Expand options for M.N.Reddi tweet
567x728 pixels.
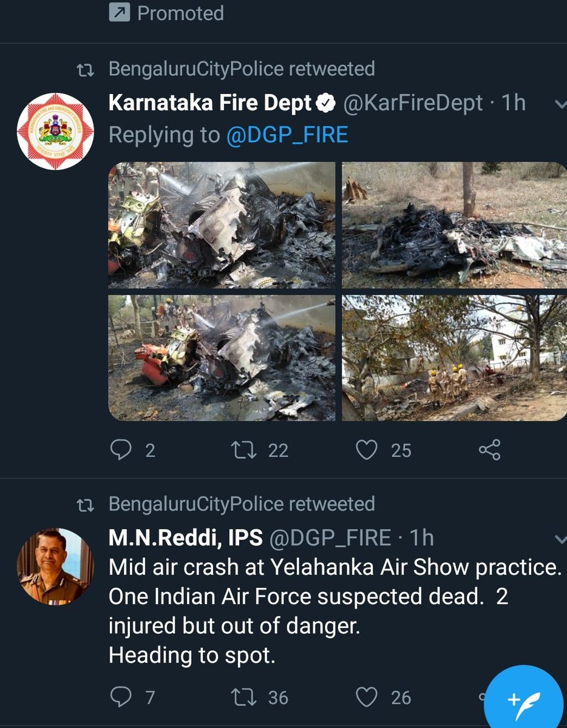[560, 538]
